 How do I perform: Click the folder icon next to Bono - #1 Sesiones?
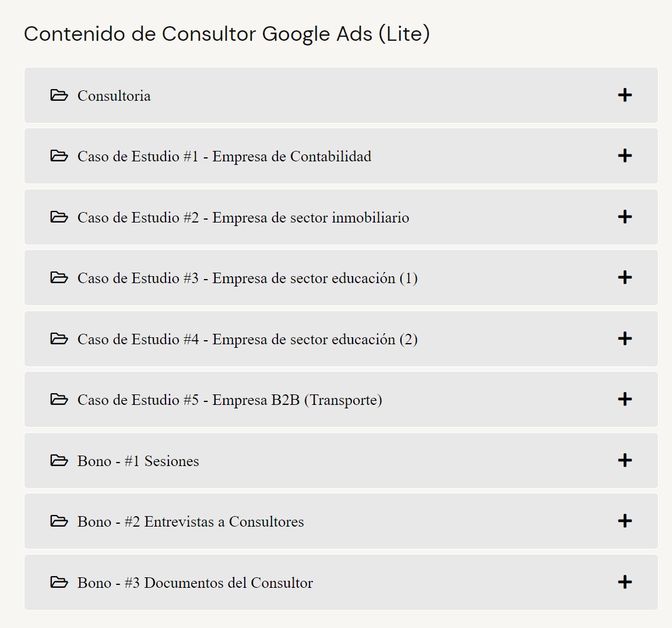click(59, 460)
